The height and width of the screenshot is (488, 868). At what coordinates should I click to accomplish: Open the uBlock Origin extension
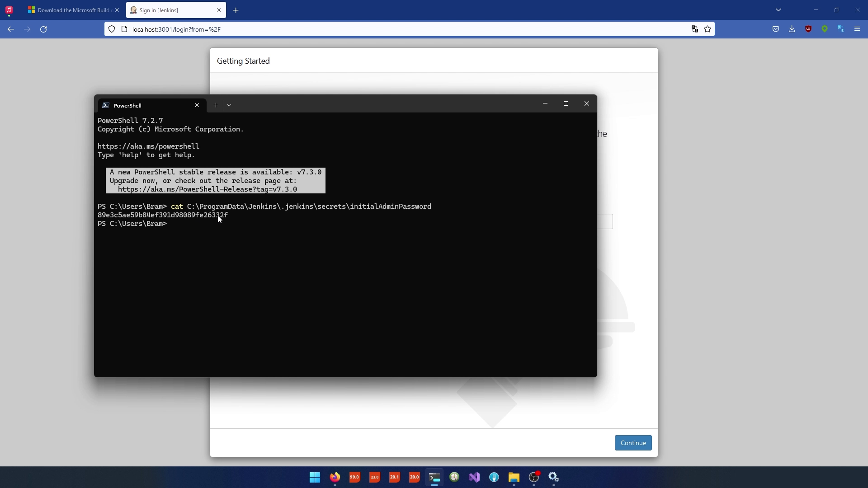[x=808, y=29]
